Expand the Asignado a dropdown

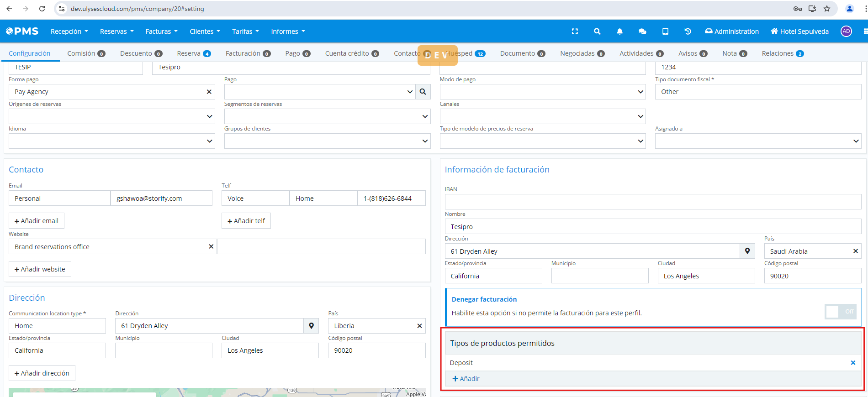(856, 141)
